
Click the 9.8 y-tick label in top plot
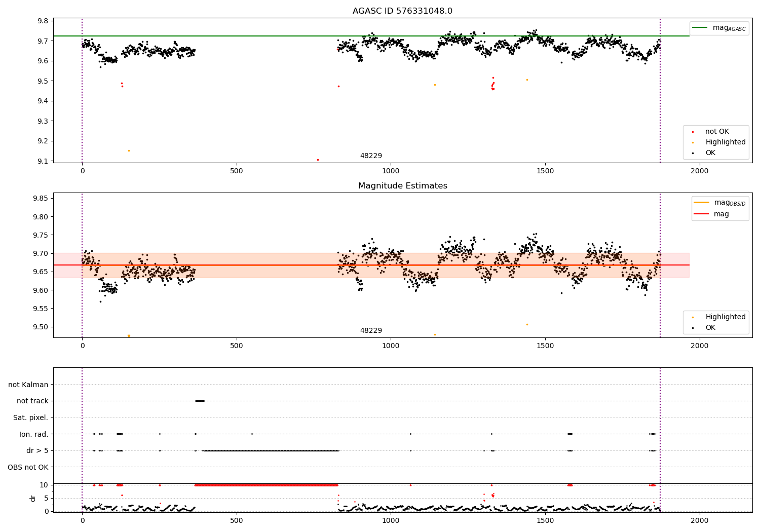pyautogui.click(x=43, y=21)
